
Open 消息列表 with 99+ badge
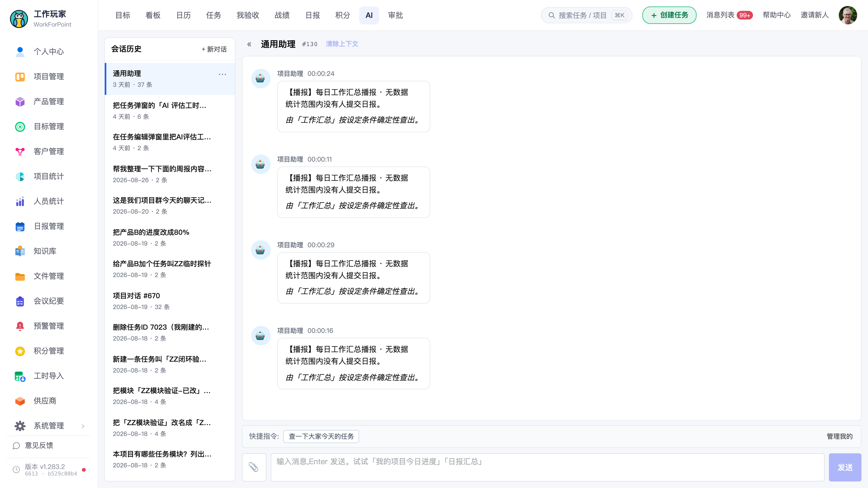click(729, 15)
